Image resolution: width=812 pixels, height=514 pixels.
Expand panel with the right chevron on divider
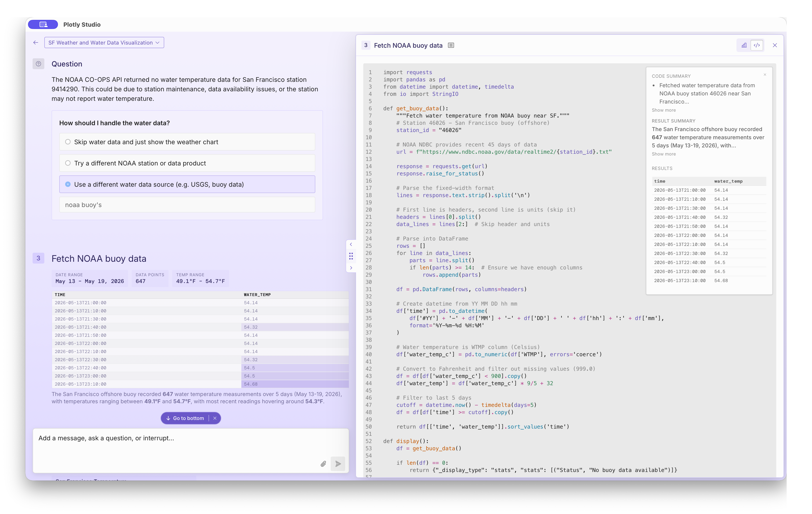click(351, 268)
